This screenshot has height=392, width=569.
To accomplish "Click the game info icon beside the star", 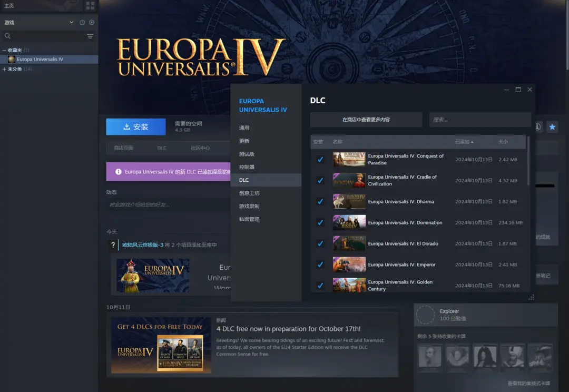I will pos(538,126).
